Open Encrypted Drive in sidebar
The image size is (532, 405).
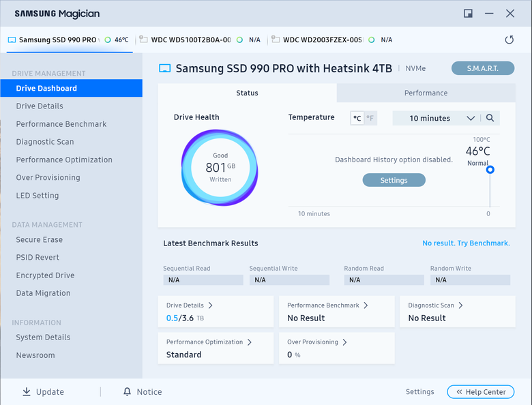[45, 275]
